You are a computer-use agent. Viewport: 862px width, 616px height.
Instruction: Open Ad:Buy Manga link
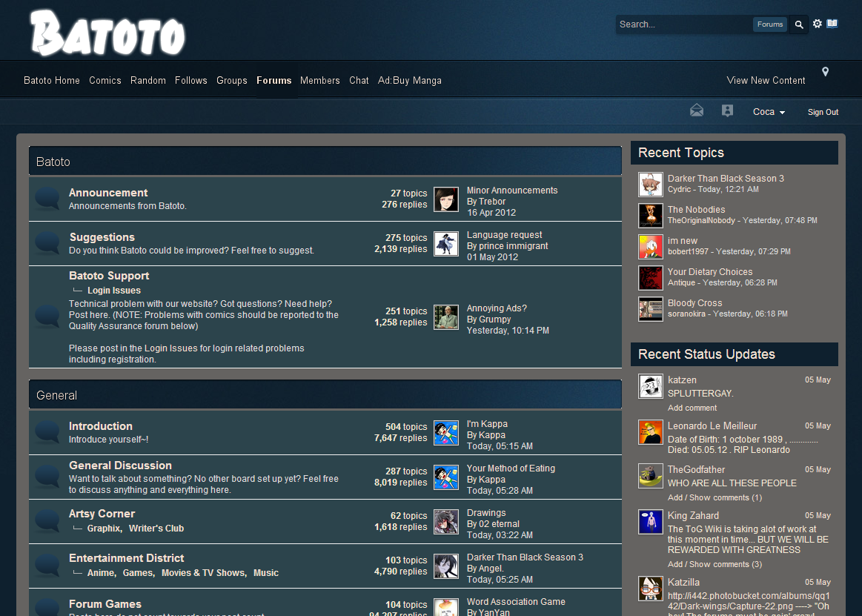point(410,80)
